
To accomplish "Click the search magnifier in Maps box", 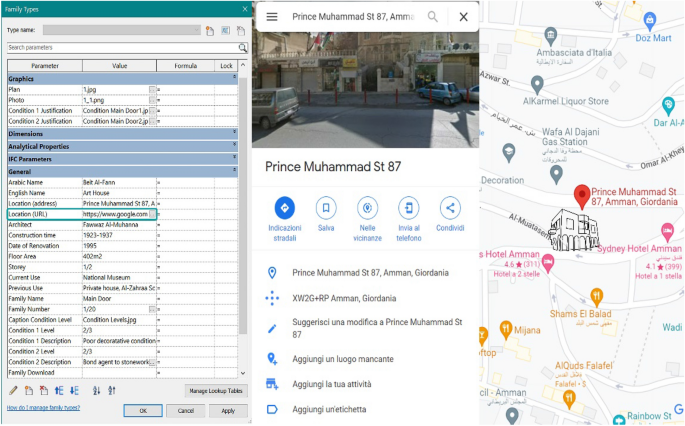I will coord(433,17).
